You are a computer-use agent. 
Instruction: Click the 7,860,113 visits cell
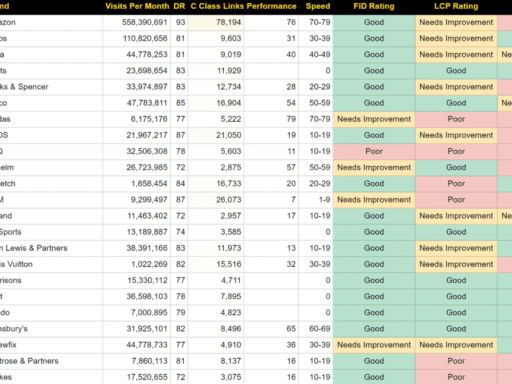[137, 361]
